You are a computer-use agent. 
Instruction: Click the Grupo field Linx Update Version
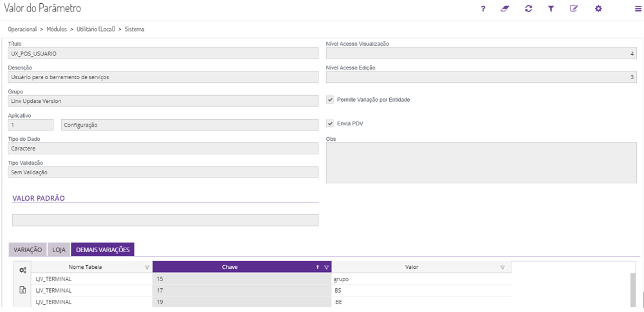(163, 101)
